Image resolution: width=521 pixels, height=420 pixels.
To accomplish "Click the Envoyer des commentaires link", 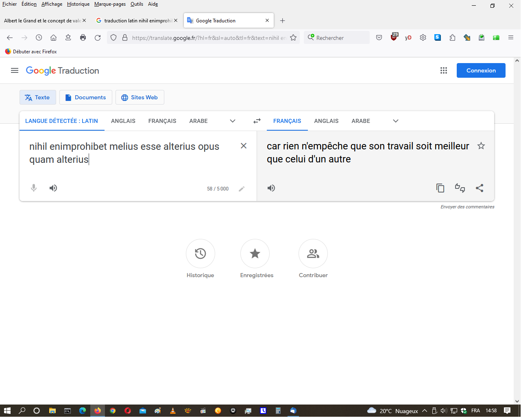I will [x=467, y=207].
